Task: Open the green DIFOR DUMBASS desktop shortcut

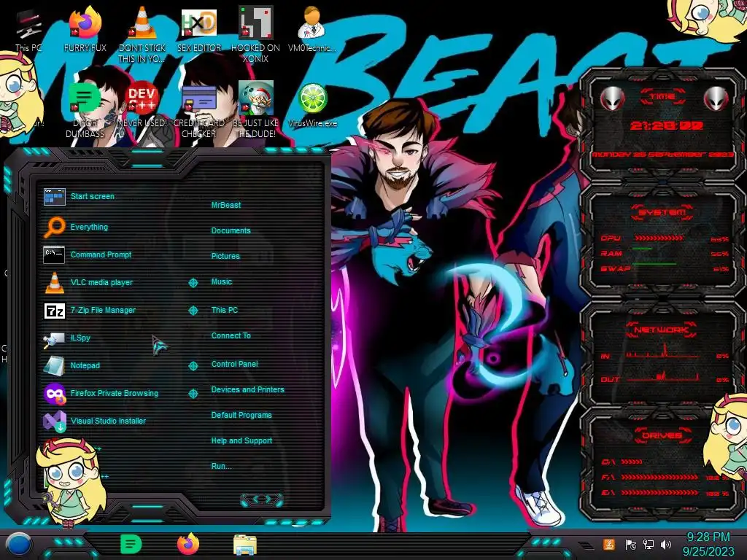Action: point(85,109)
